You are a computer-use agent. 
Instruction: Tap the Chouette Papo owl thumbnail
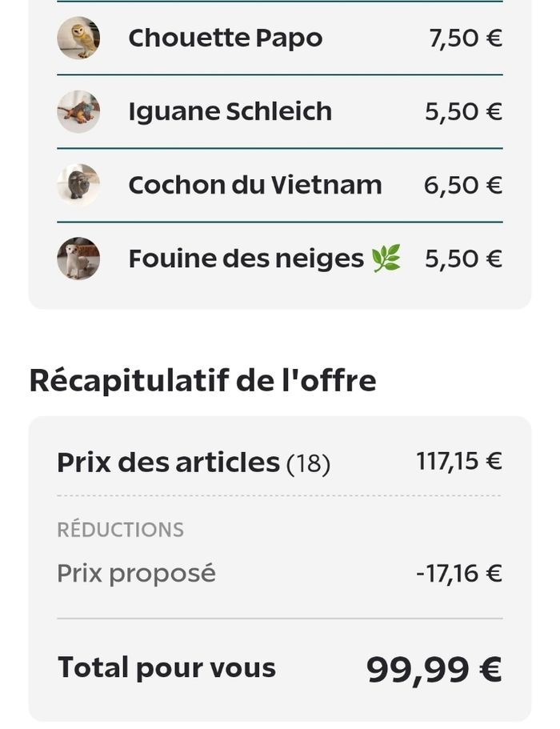click(78, 38)
